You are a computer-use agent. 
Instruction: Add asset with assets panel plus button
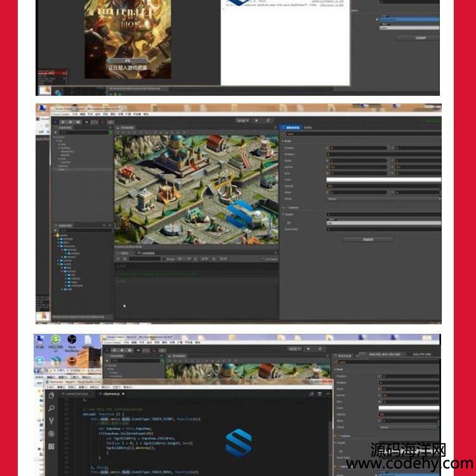coord(56,230)
